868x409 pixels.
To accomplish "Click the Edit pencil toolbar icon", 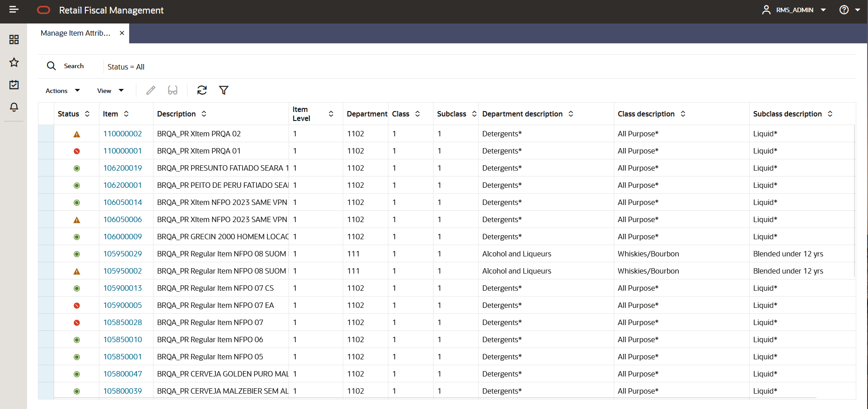I will point(151,90).
